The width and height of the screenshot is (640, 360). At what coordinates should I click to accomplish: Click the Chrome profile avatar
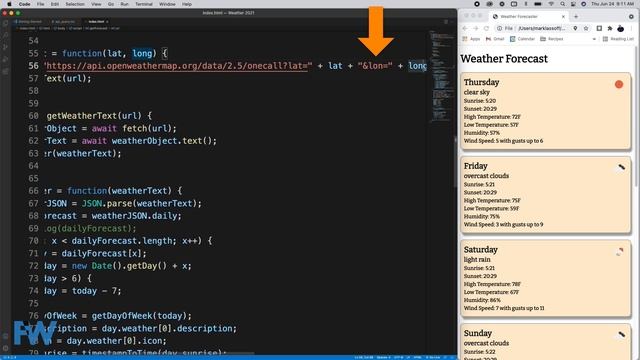point(620,28)
